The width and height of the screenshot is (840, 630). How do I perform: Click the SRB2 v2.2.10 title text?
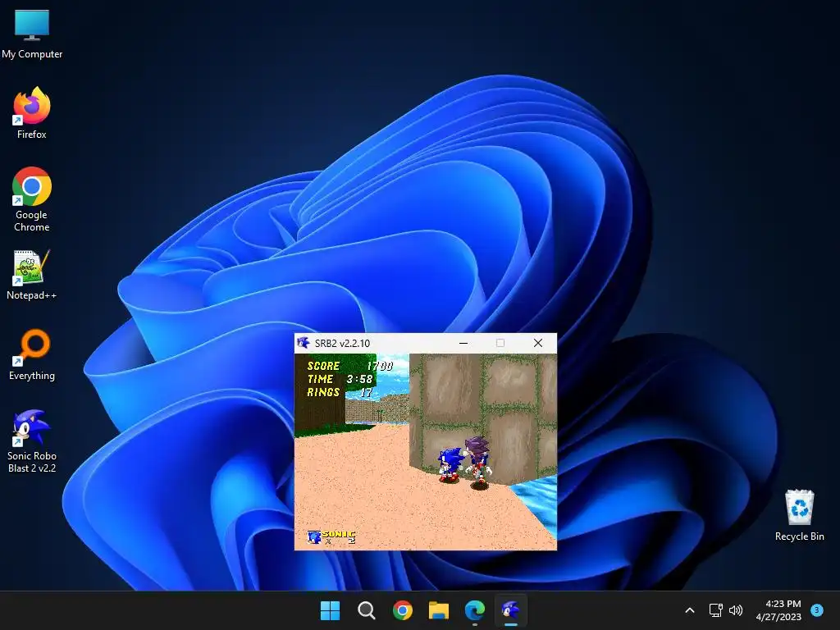click(342, 344)
